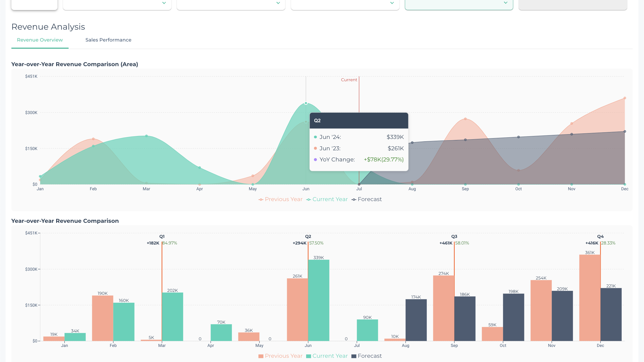Viewport: 644px width, 362px height.
Task: Click the Previous Year legend color marker
Action: coord(261,199)
